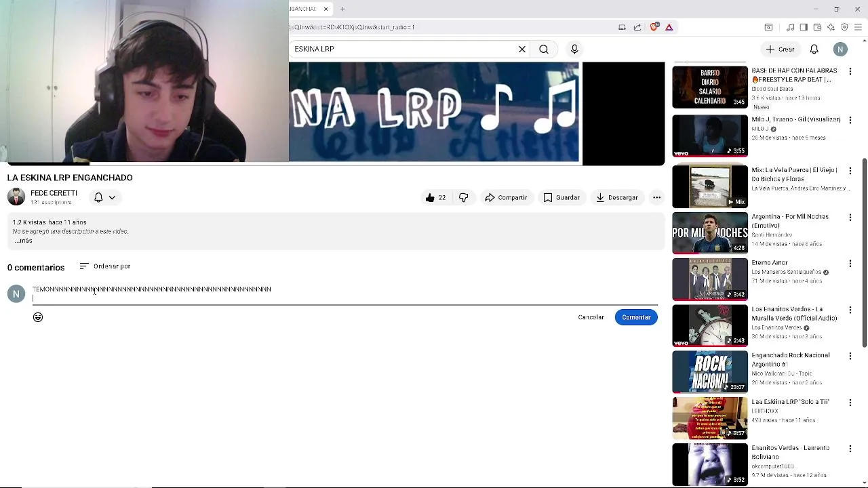
Task: Start voice search with microphone
Action: pyautogui.click(x=574, y=49)
